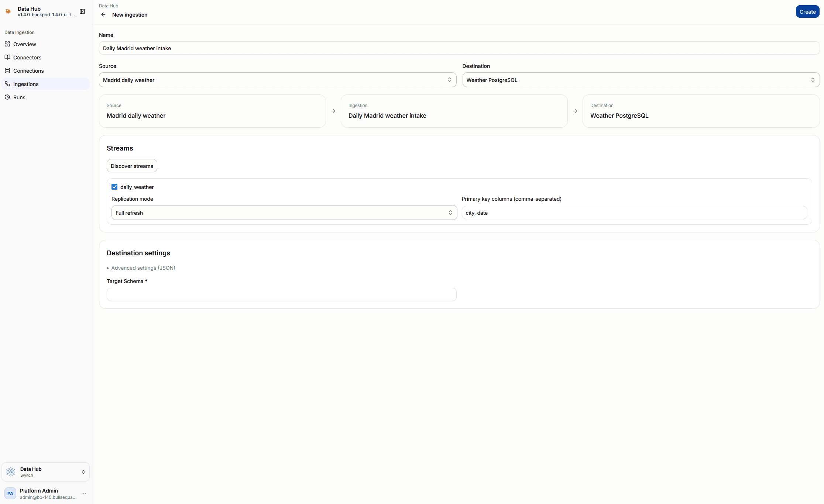Focus the Target Schema input field
Image resolution: width=824 pixels, height=504 pixels.
[x=282, y=294]
